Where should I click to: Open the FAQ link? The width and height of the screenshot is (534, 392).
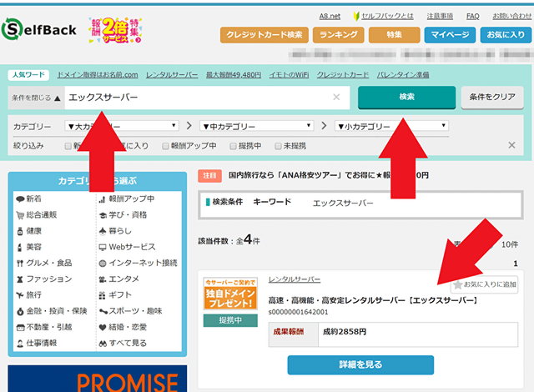click(x=473, y=17)
